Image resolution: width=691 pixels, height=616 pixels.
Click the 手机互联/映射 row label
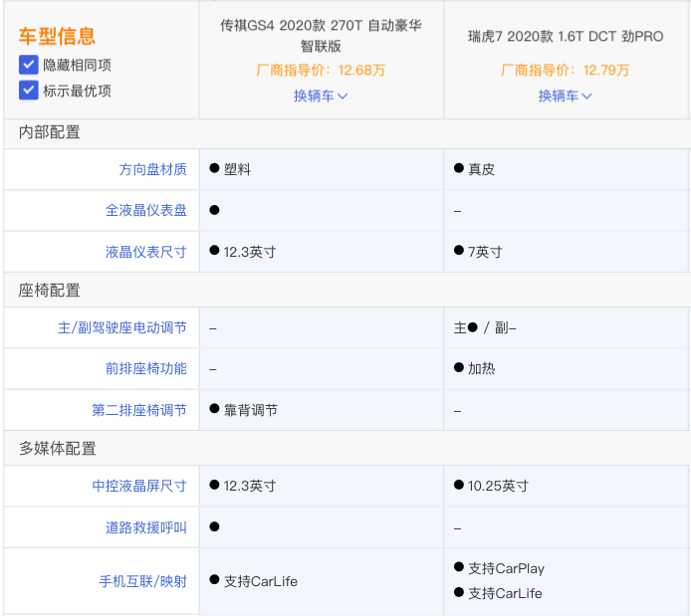(x=142, y=581)
